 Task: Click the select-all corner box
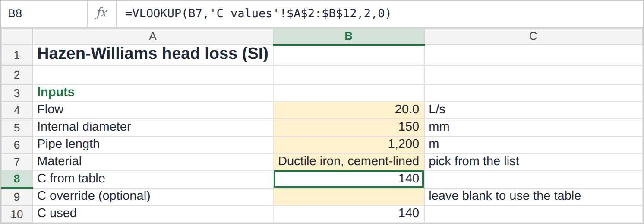tap(17, 36)
